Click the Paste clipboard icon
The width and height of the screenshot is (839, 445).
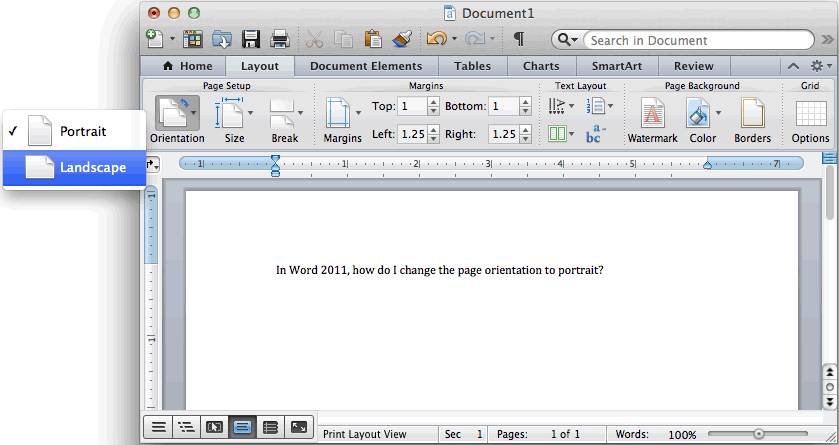coord(373,39)
